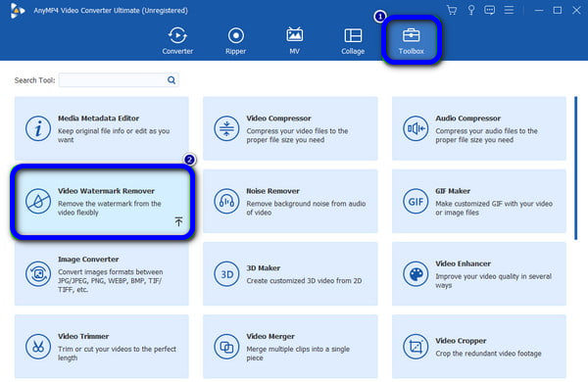This screenshot has width=588, height=382.
Task: Click the Video Watermark Remover droplet icon
Action: click(x=38, y=202)
